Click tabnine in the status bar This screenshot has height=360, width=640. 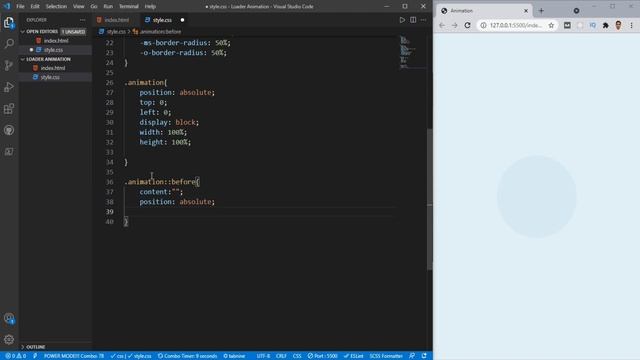pos(234,356)
